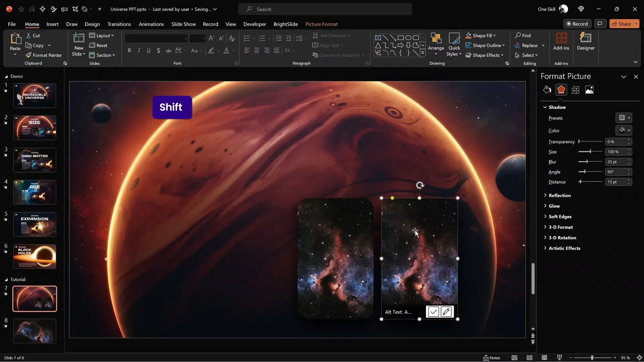Open the Picture tab icon in Format Picture
The image size is (644, 362).
(x=589, y=90)
